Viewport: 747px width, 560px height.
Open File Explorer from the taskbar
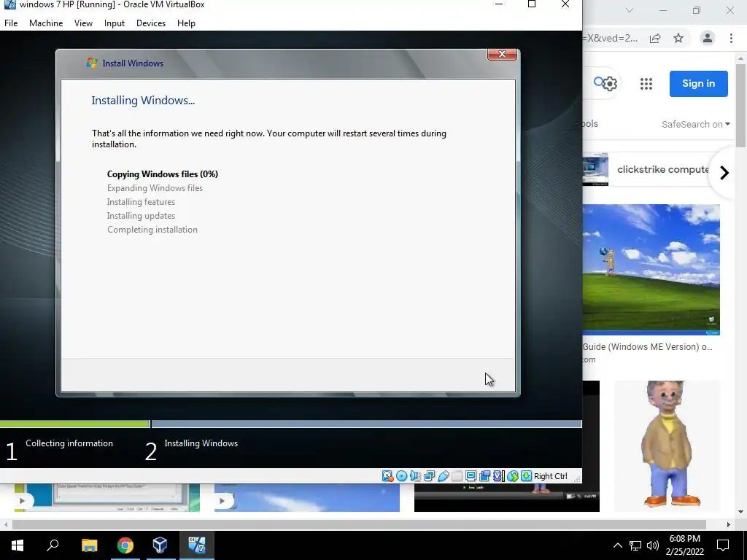click(x=89, y=545)
